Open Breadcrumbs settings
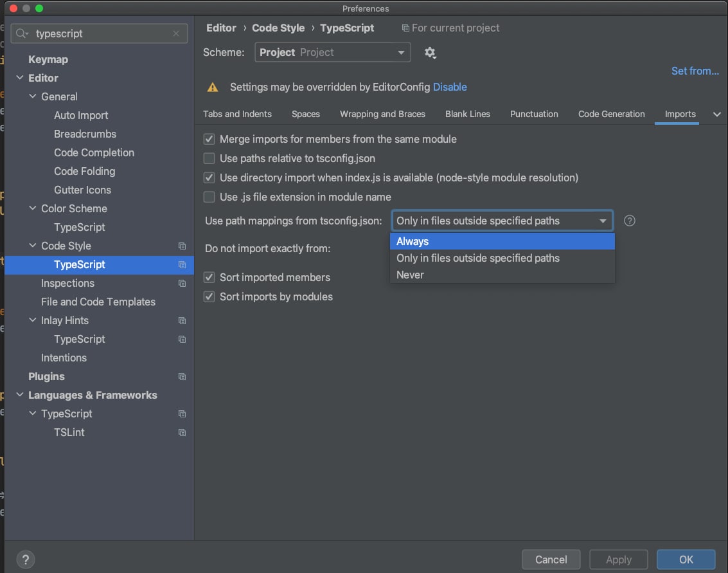728x573 pixels. coord(85,134)
